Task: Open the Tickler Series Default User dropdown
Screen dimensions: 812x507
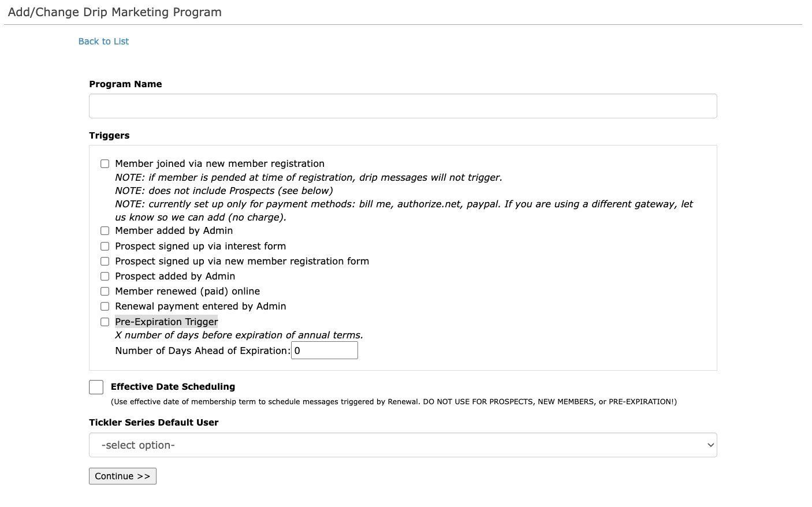Action: click(403, 445)
